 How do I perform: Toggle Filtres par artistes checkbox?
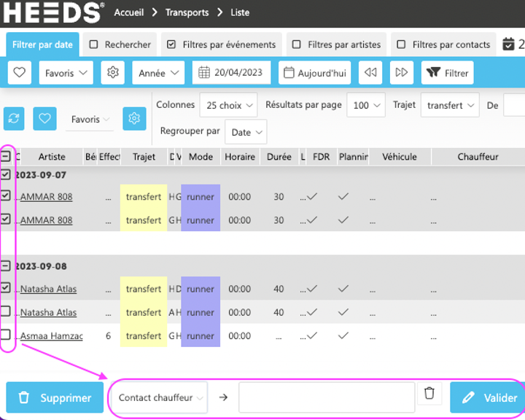point(296,44)
